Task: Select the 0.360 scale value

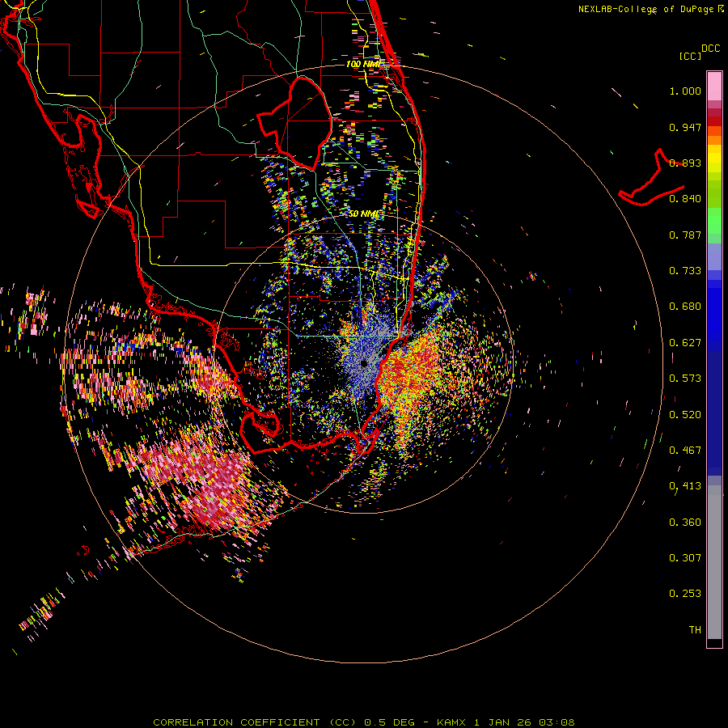Action: [x=685, y=523]
